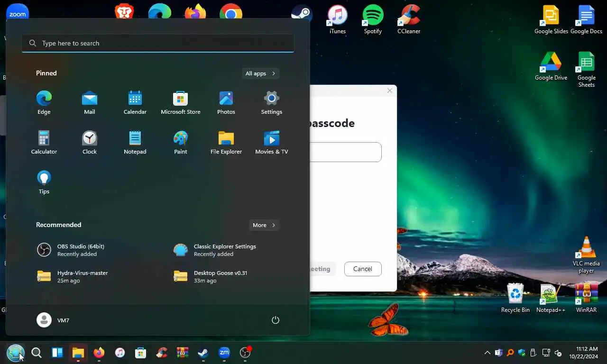This screenshot has width=607, height=364.
Task: Switch to OBS Studio on taskbar
Action: click(245, 353)
